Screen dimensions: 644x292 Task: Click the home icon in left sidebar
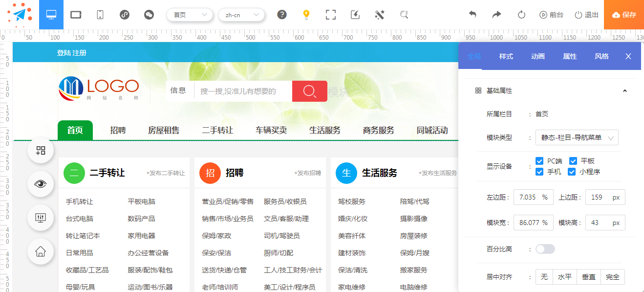(40, 251)
